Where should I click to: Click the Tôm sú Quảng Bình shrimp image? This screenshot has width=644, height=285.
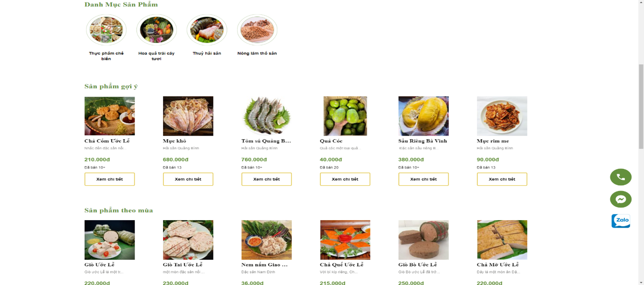click(266, 116)
